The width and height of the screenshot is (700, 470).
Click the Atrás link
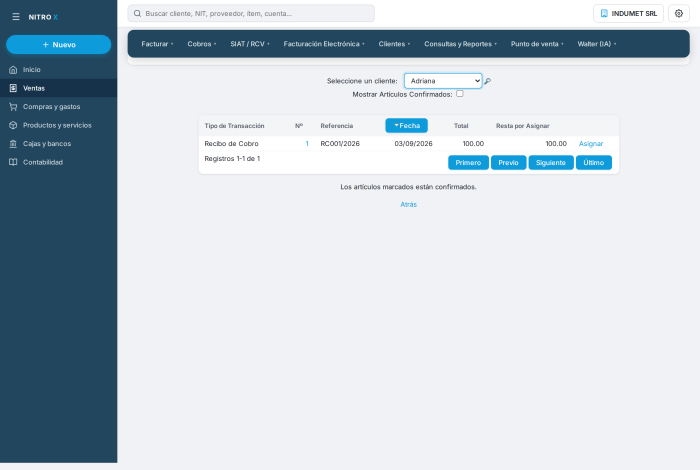pyautogui.click(x=408, y=204)
